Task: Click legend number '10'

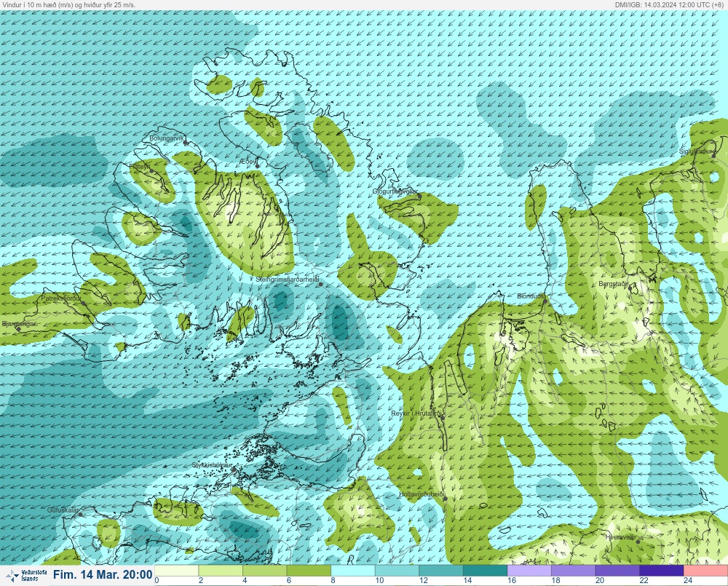Action: tap(379, 580)
